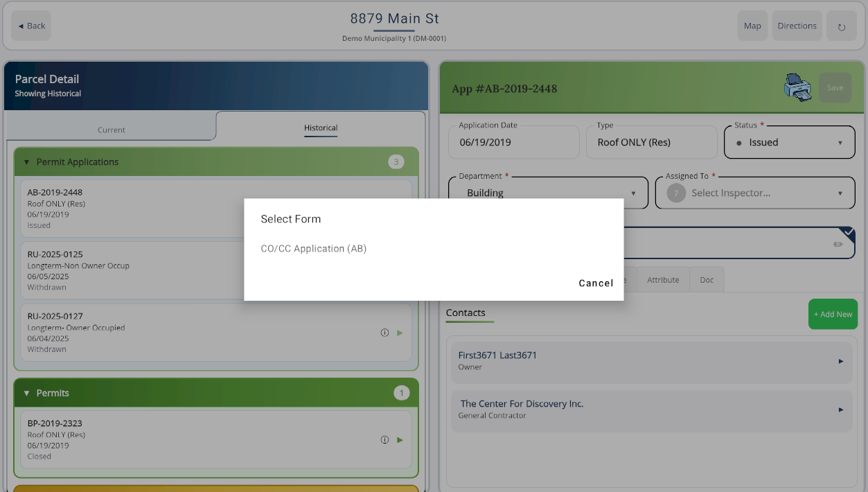The width and height of the screenshot is (868, 492).
Task: Click green arrow for BP-2019-2323
Action: pyautogui.click(x=400, y=440)
